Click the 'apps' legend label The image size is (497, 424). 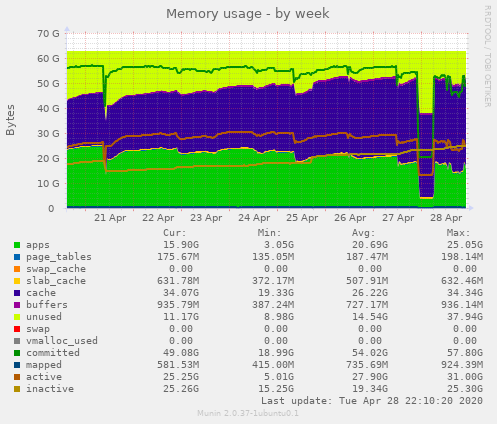click(38, 245)
